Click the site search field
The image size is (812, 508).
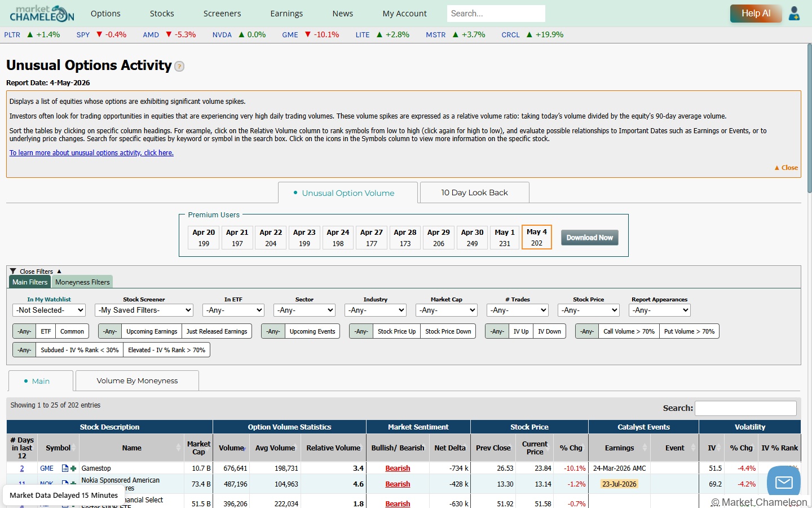(496, 14)
